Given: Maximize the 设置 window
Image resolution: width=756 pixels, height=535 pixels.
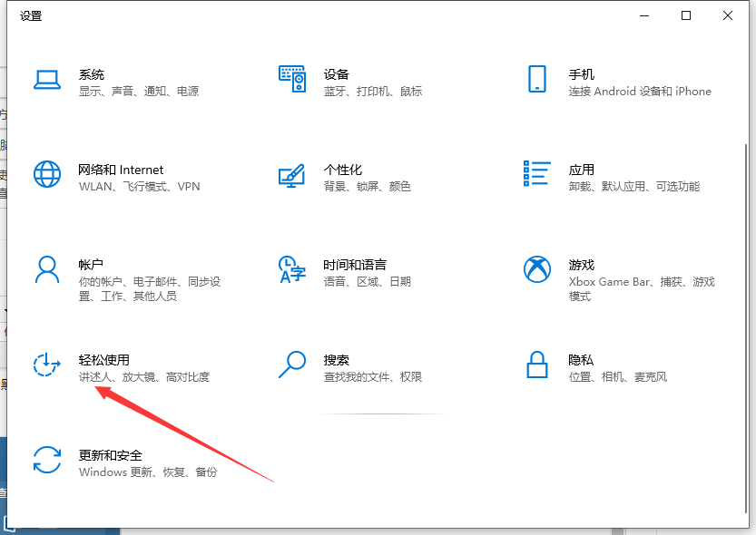Looking at the screenshot, I should pyautogui.click(x=687, y=15).
